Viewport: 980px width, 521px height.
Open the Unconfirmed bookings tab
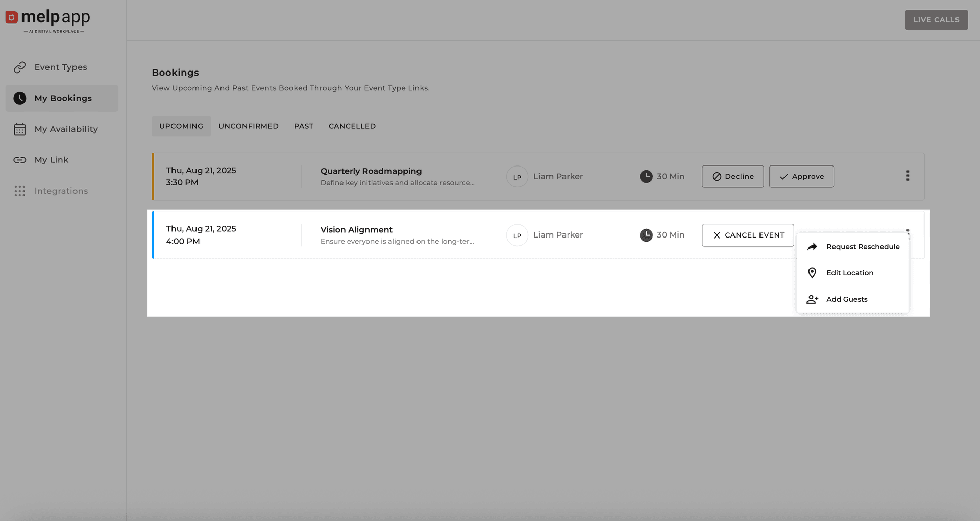tap(249, 126)
